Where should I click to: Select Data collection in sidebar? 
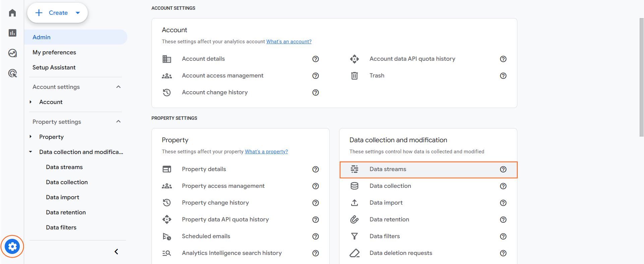tap(67, 182)
